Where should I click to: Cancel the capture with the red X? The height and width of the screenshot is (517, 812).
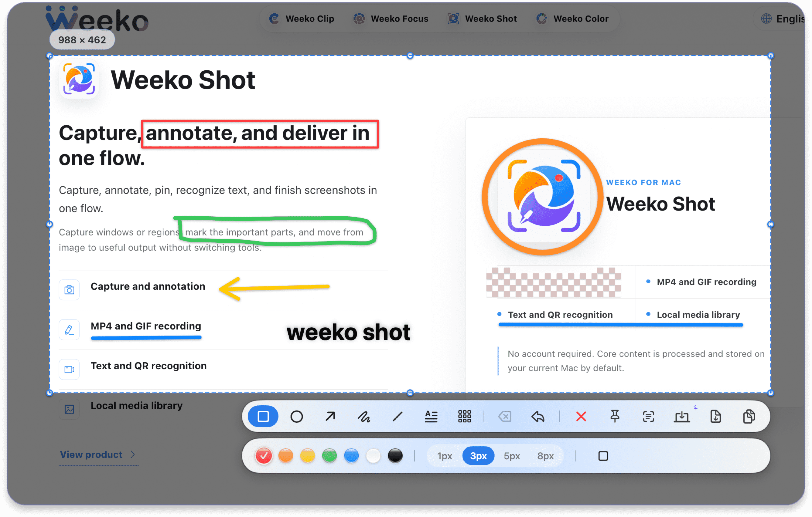(x=581, y=417)
